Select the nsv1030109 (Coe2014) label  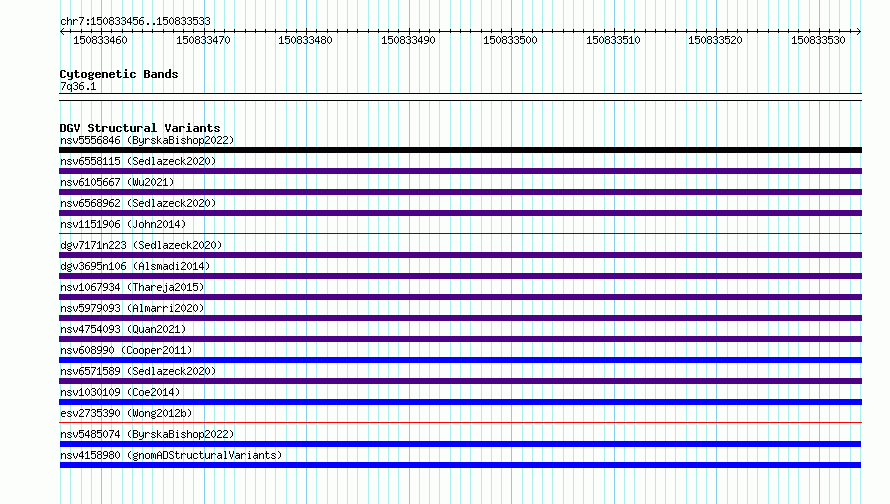[120, 392]
